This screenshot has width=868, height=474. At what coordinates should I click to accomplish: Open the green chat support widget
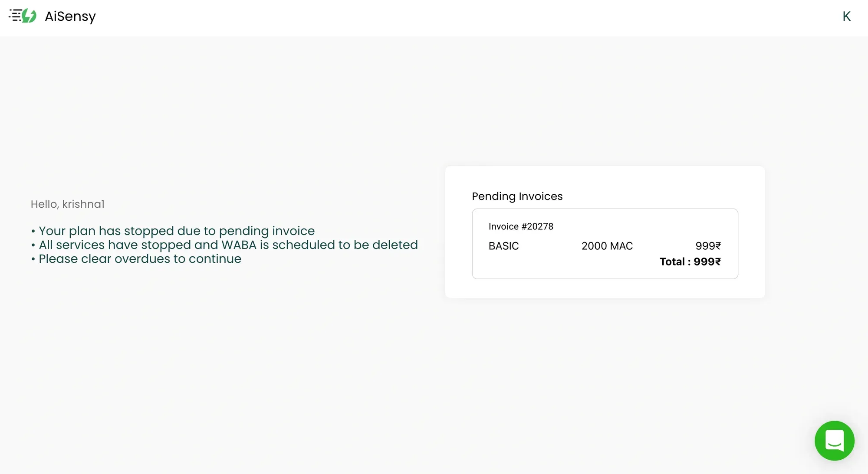[834, 441]
